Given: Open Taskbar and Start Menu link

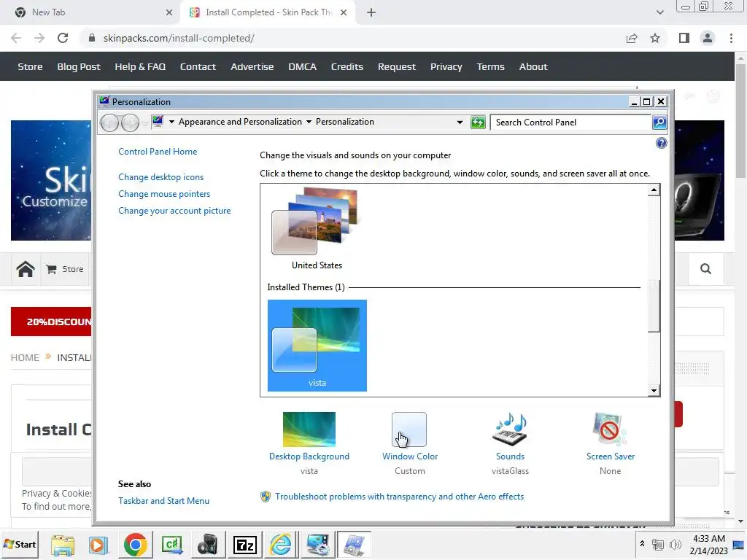Looking at the screenshot, I should (164, 500).
